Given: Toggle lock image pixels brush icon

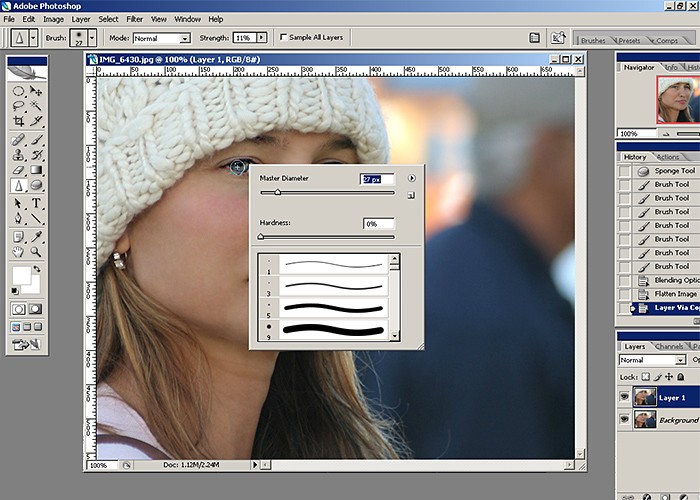Looking at the screenshot, I should [x=658, y=377].
